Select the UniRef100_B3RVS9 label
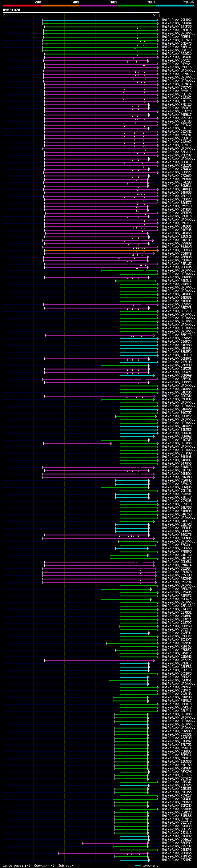The image size is (197, 868). [176, 250]
